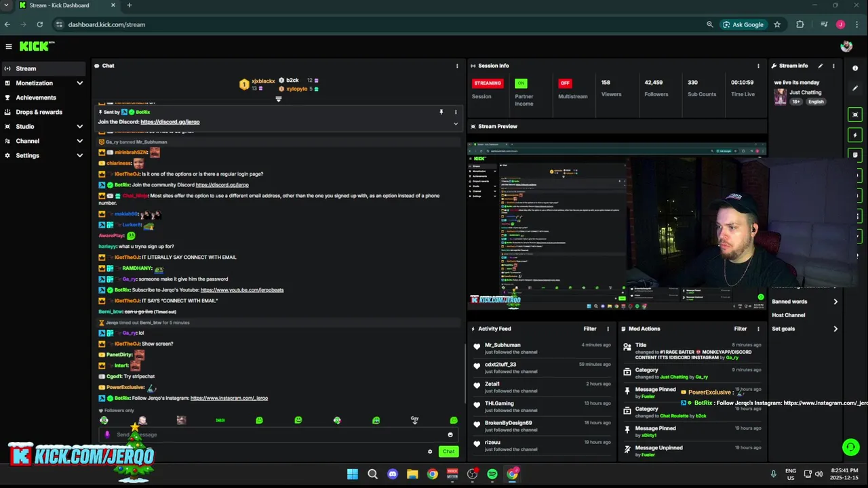Click the green Chat send button

coord(448,451)
